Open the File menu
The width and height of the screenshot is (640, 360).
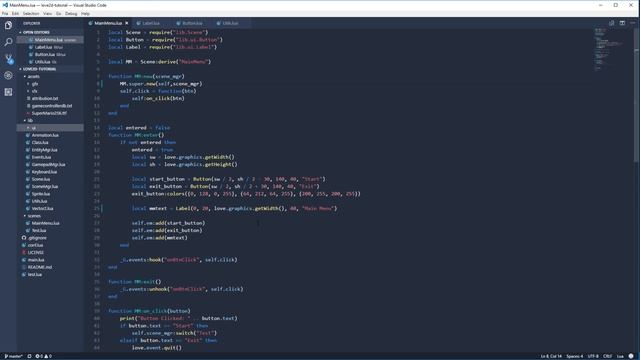coord(5,13)
